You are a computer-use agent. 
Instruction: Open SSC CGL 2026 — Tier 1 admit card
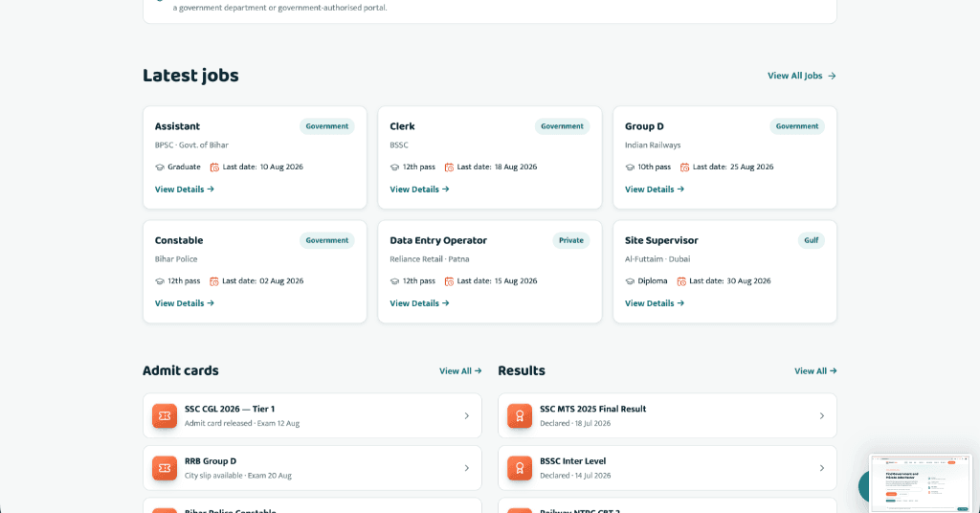pyautogui.click(x=313, y=415)
